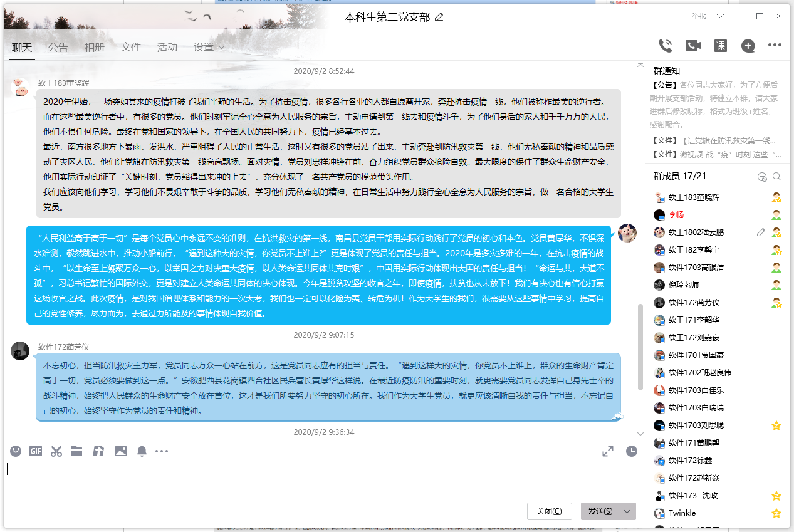Click the folder icon to send file
Viewport: 794px width, 532px height.
76,451
